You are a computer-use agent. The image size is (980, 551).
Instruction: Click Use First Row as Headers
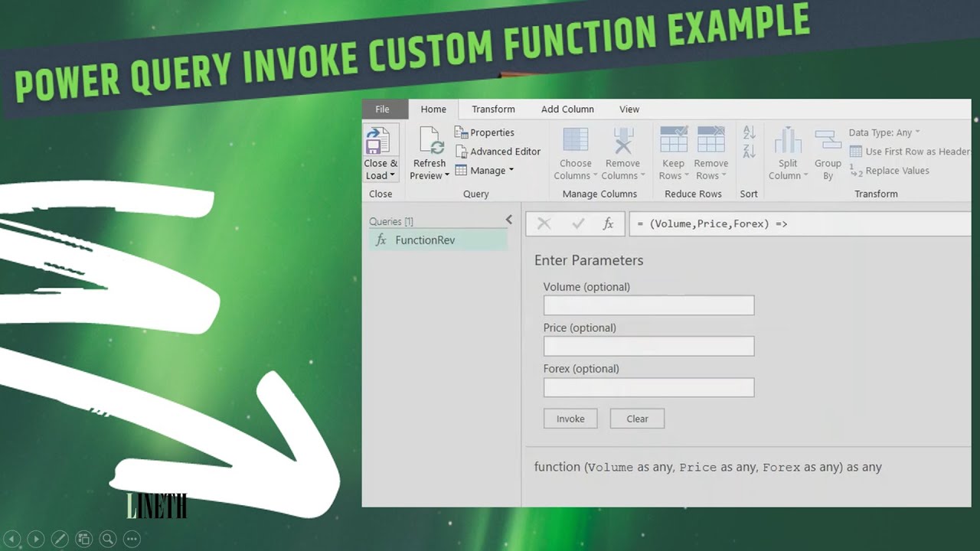point(910,152)
